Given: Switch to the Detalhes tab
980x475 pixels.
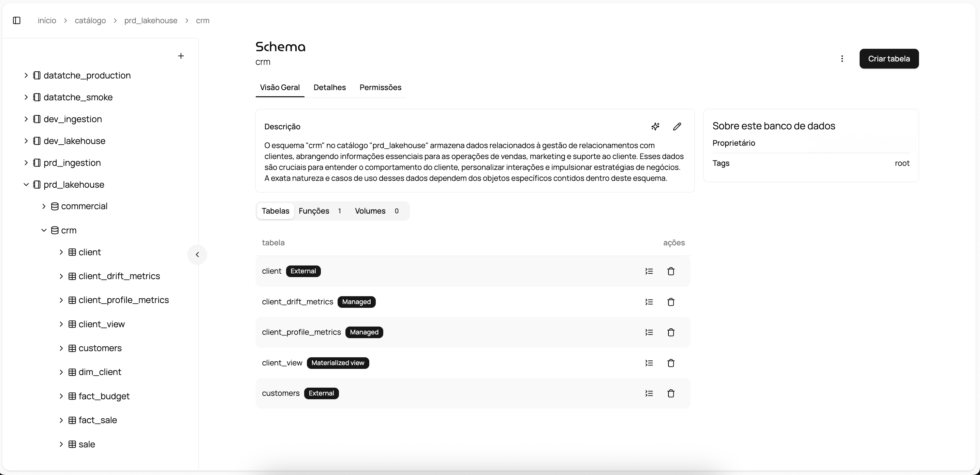Looking at the screenshot, I should [329, 87].
